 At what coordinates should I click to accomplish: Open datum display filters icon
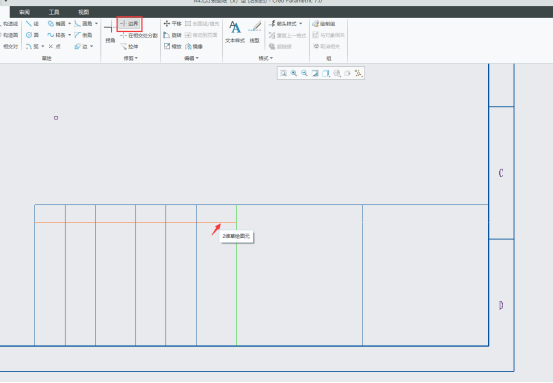[358, 73]
